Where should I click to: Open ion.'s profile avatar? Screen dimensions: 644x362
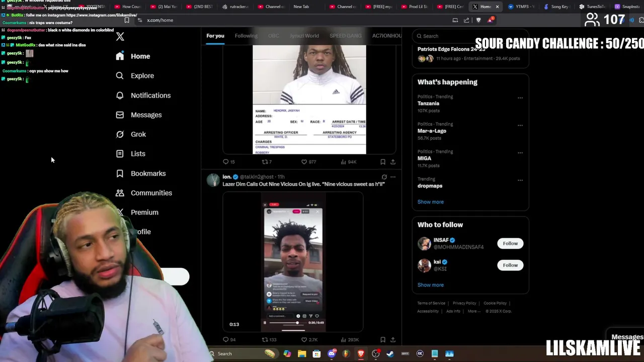(213, 180)
